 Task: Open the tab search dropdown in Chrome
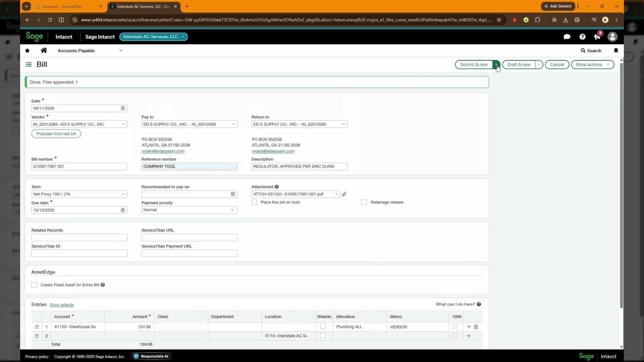pyautogui.click(x=26, y=6)
